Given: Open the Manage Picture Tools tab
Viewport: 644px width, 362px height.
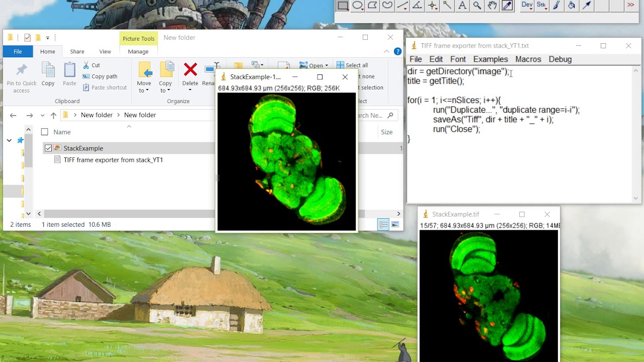Looking at the screenshot, I should click(x=138, y=51).
